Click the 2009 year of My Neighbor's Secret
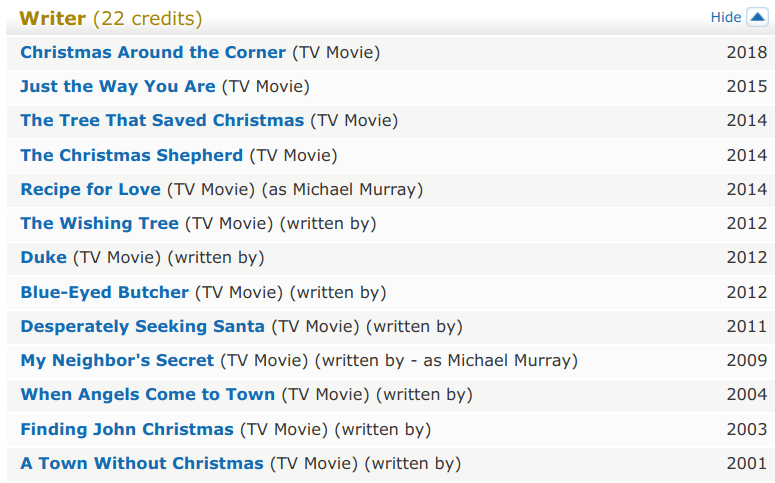This screenshot has height=483, width=775. (x=746, y=360)
